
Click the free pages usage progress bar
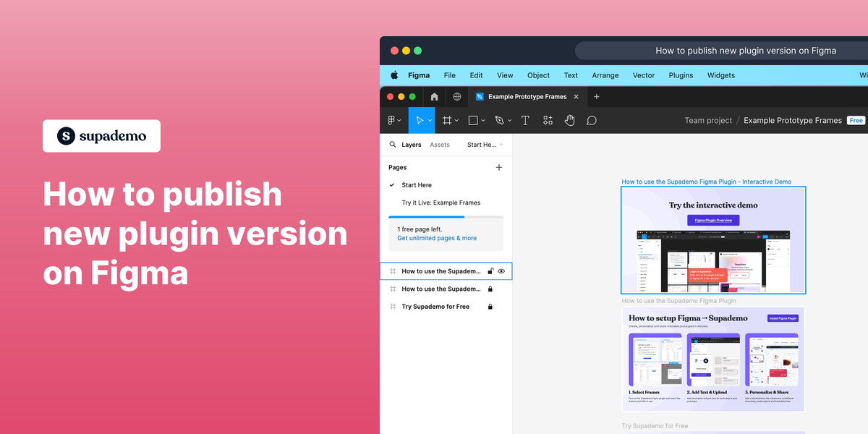(446, 216)
